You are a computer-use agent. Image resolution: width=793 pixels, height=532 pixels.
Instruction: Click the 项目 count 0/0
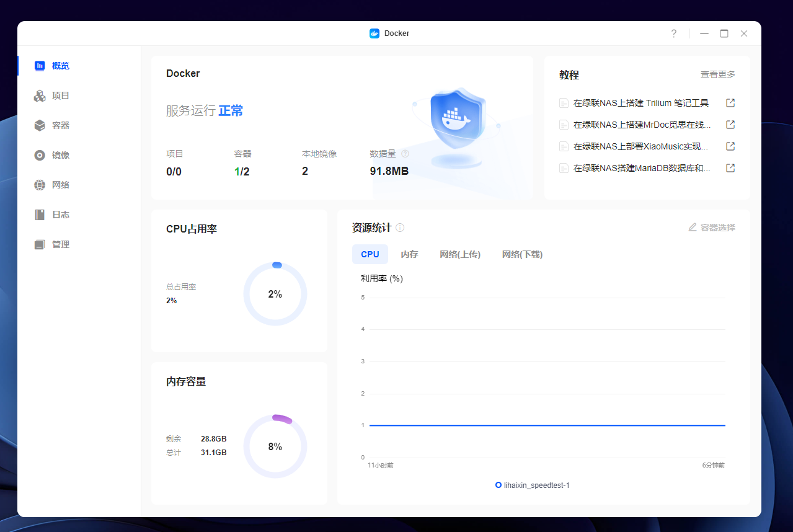pos(174,172)
